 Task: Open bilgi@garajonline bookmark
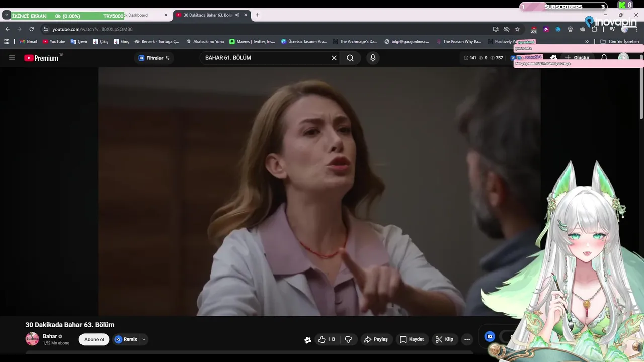click(407, 42)
